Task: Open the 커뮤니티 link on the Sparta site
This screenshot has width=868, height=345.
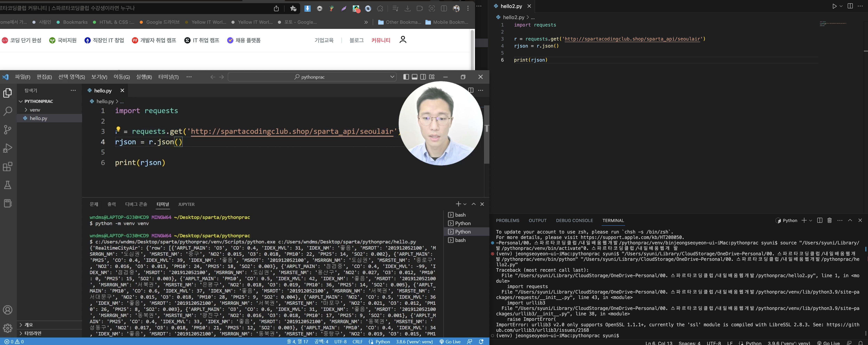Action: tap(381, 40)
